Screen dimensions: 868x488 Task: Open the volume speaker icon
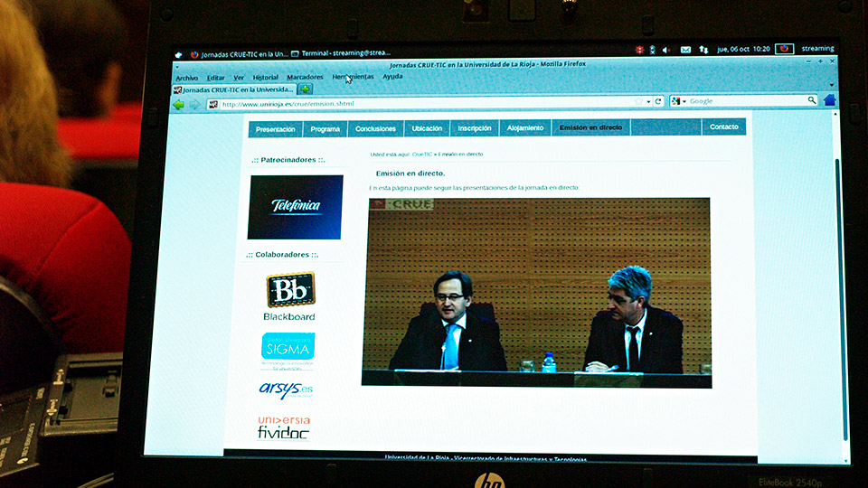(666, 50)
